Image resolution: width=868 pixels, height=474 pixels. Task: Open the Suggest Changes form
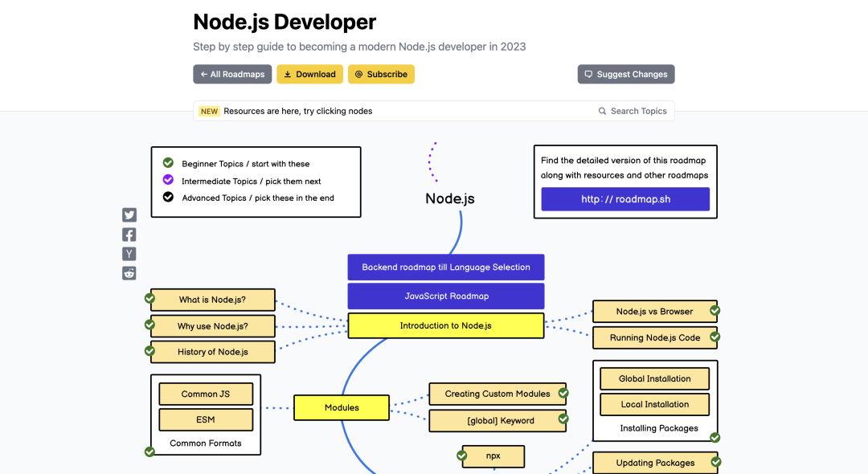click(x=626, y=74)
